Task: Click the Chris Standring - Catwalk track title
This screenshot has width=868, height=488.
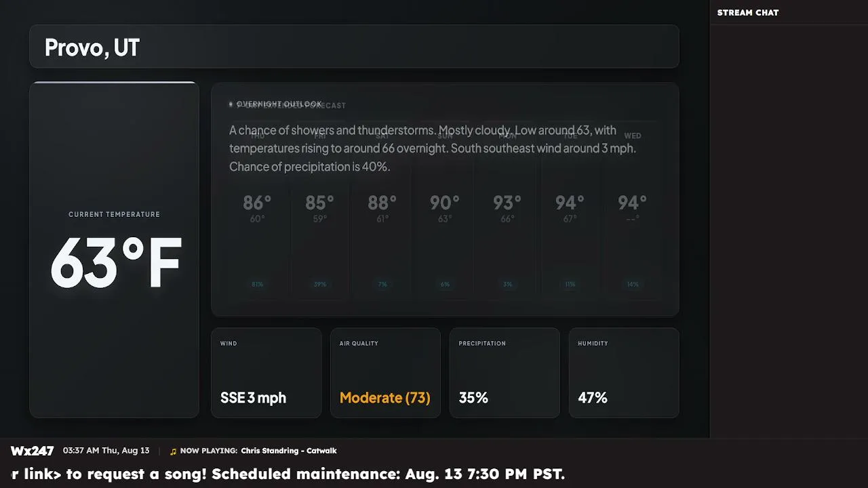Action: (289, 451)
